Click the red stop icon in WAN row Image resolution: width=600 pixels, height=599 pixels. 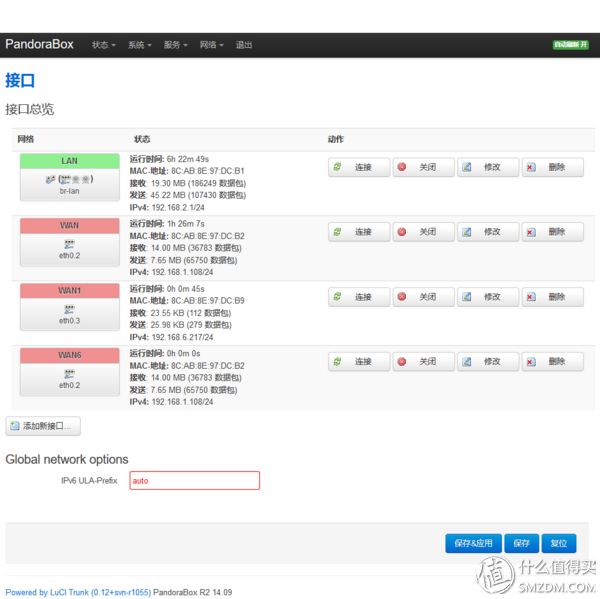tap(402, 232)
